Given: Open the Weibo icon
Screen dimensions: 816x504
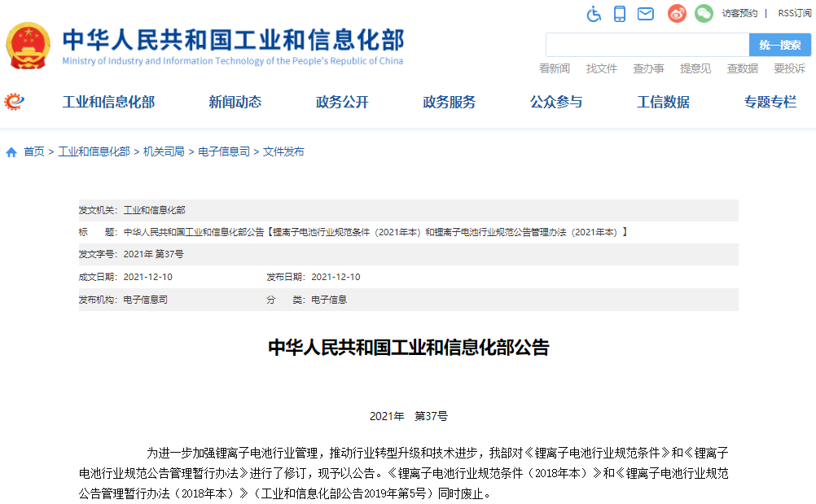Looking at the screenshot, I should tap(676, 14).
